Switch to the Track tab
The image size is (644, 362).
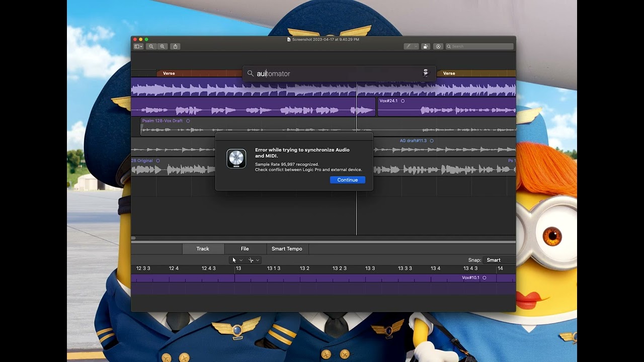coord(203,249)
